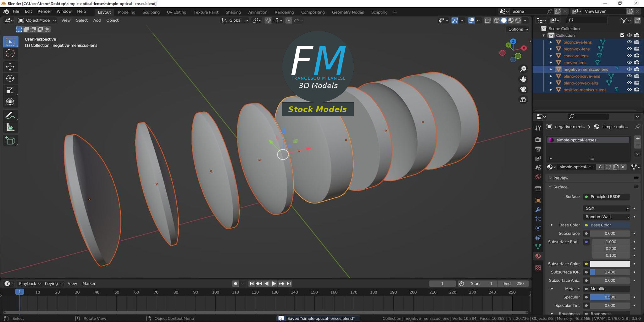The height and width of the screenshot is (322, 644).
Task: Disable render visibility for biconvex-lens
Action: pyautogui.click(x=637, y=49)
